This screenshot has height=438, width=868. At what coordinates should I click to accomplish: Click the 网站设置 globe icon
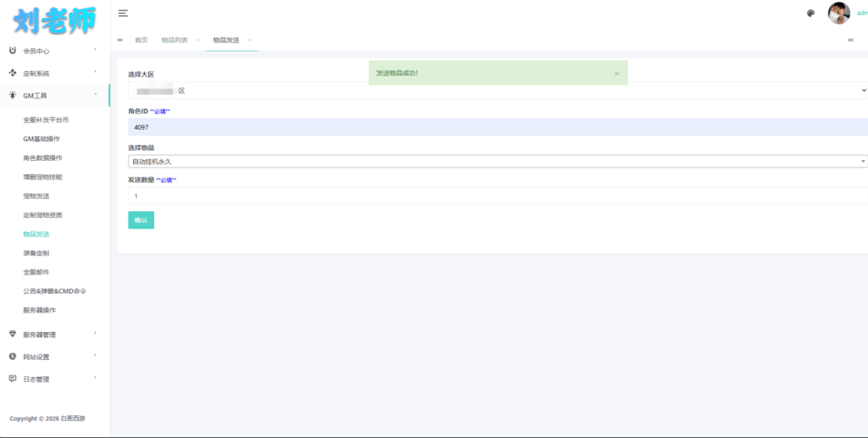click(13, 356)
